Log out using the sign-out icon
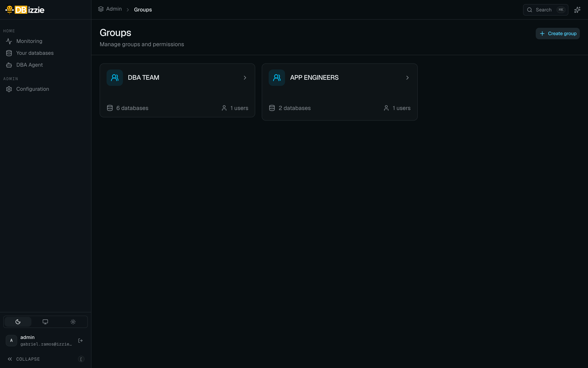Image resolution: width=588 pixels, height=368 pixels. [80, 340]
